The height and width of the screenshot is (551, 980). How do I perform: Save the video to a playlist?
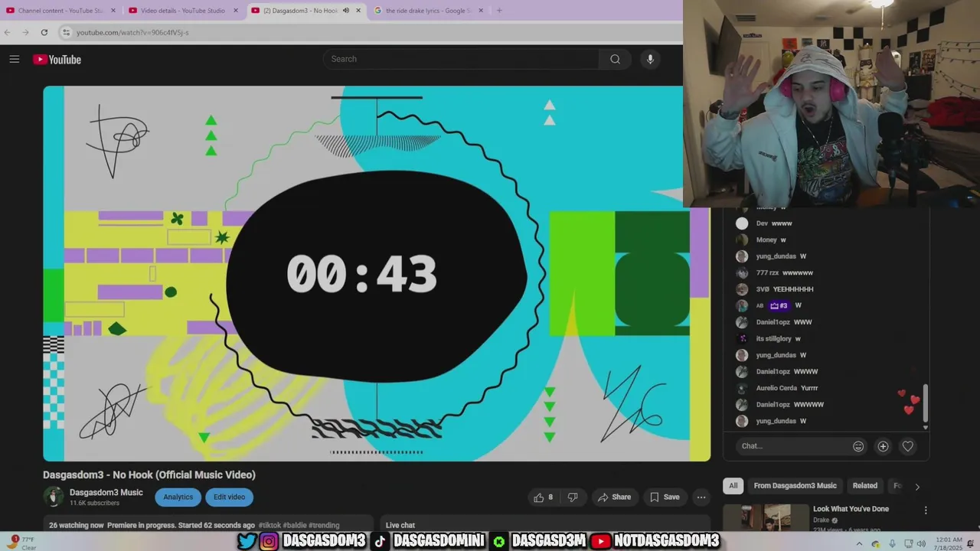click(x=665, y=497)
